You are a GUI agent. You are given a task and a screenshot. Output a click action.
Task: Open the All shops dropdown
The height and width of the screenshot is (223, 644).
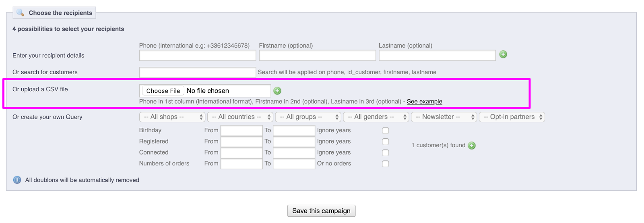pos(172,117)
